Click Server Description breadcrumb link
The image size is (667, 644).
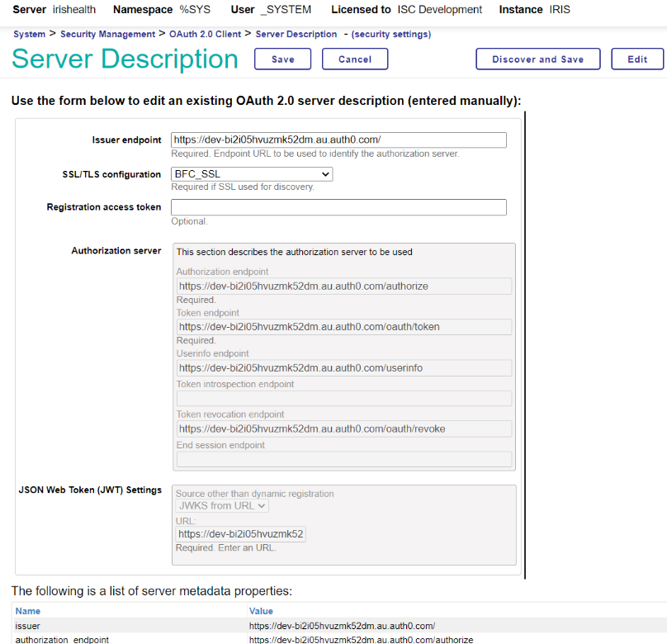pos(296,35)
